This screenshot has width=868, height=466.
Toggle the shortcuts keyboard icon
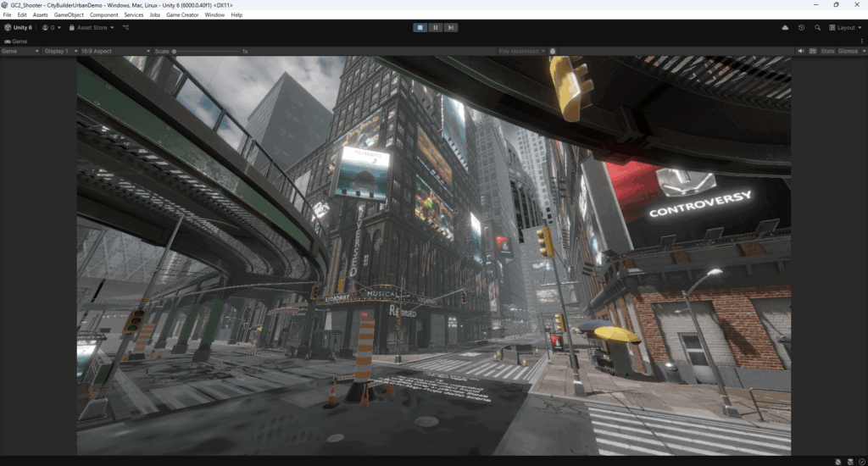pyautogui.click(x=813, y=51)
